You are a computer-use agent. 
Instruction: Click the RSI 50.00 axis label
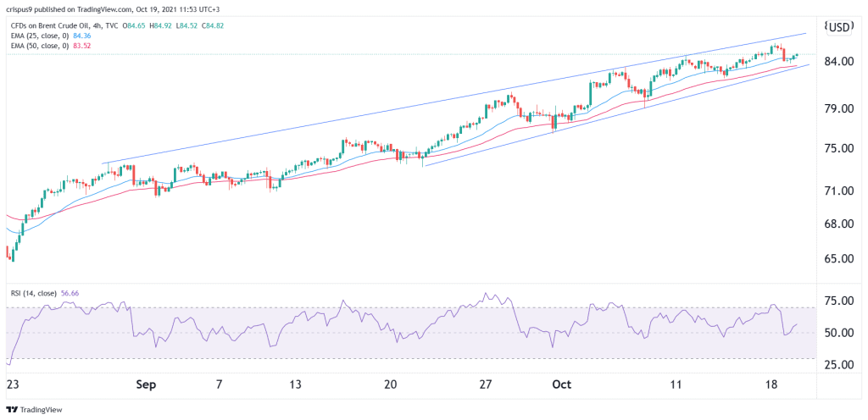(x=838, y=333)
